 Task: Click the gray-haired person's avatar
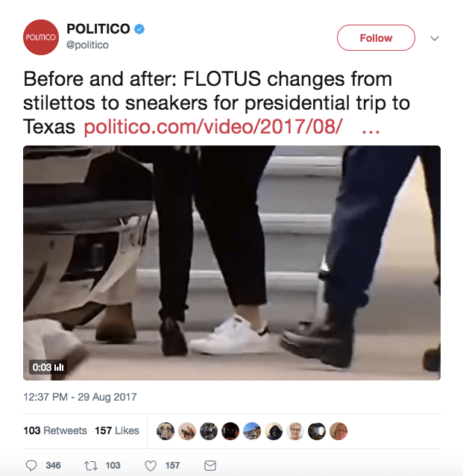pos(295,431)
